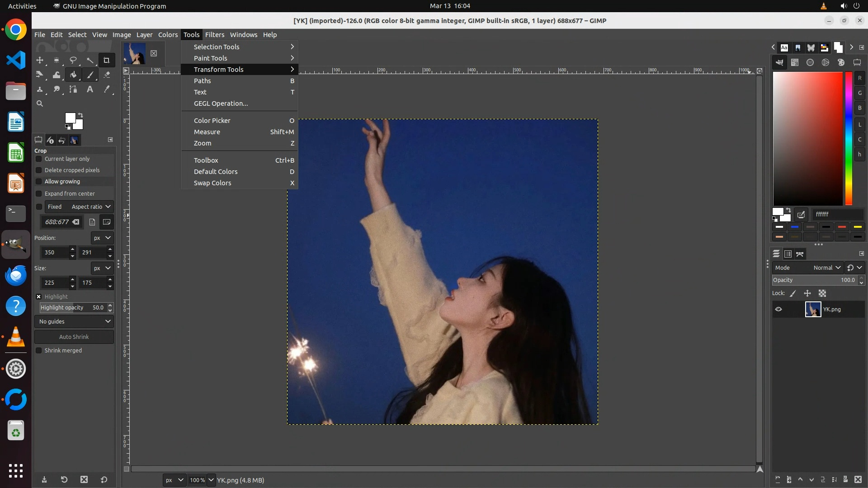The width and height of the screenshot is (868, 488).
Task: Select the Zoom magnifier tool
Action: coord(40,104)
